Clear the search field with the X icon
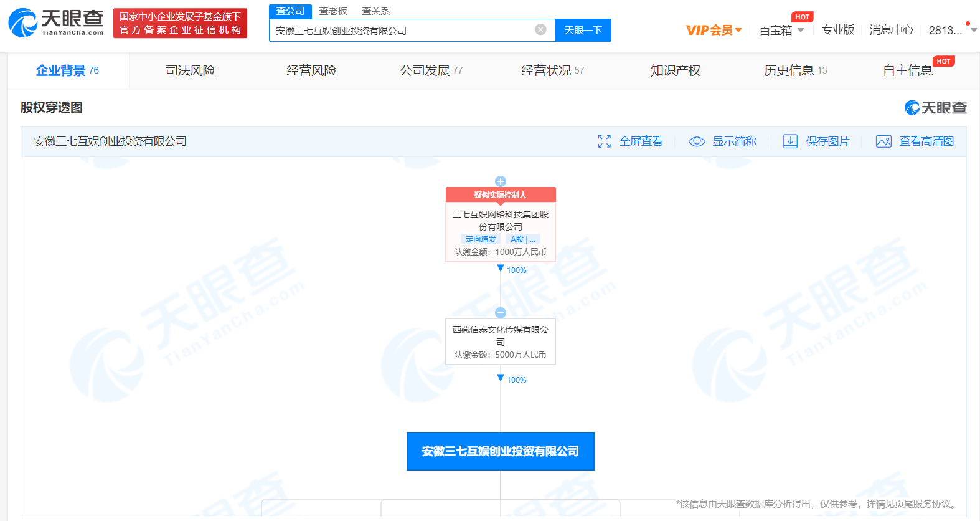The width and height of the screenshot is (980, 521). tap(540, 29)
